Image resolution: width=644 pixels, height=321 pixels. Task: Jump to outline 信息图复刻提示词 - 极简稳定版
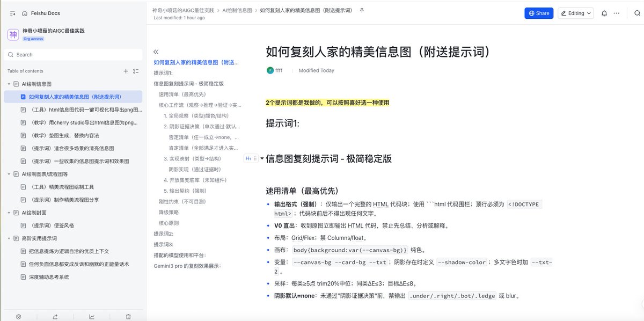pyautogui.click(x=188, y=84)
